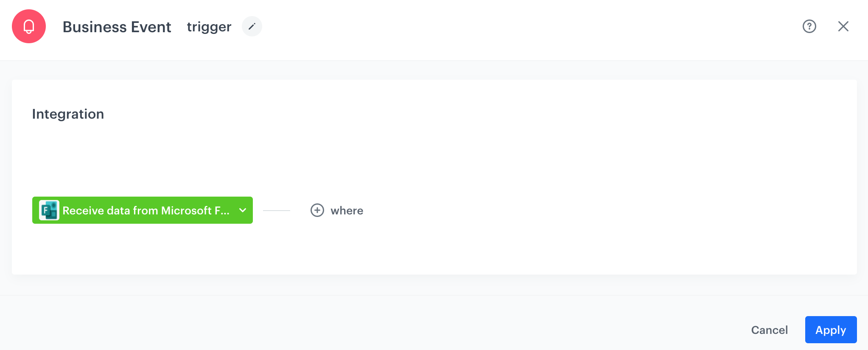Select the Business Event trigger icon

pos(29,26)
